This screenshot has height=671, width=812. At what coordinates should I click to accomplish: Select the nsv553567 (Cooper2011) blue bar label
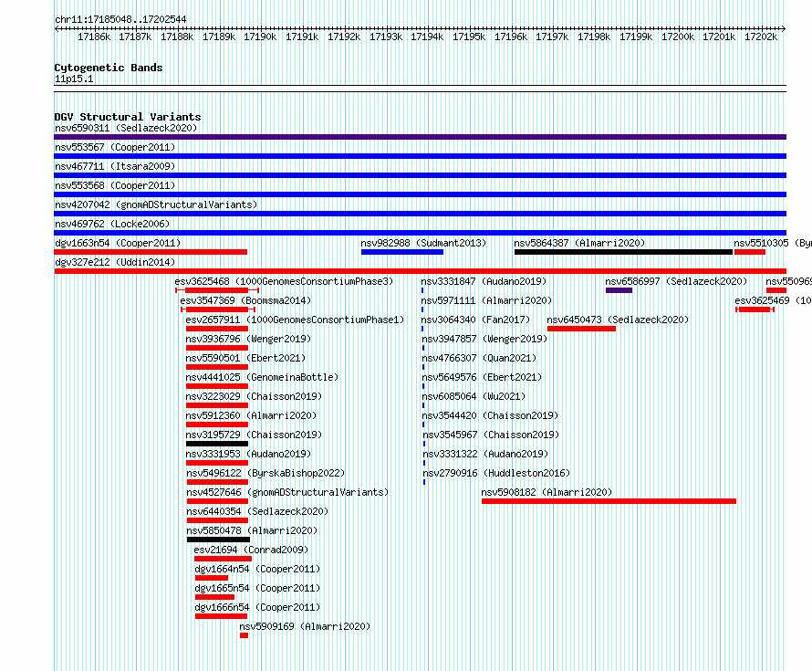point(115,147)
